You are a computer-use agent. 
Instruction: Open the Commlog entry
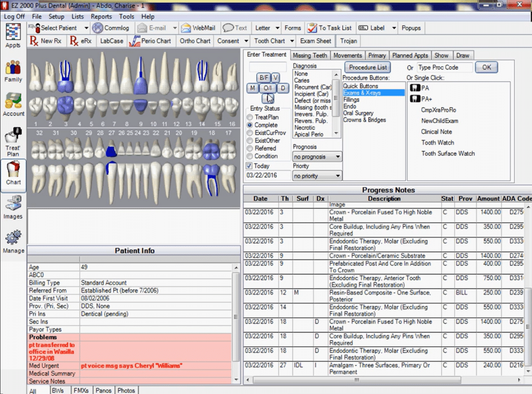[x=111, y=28]
